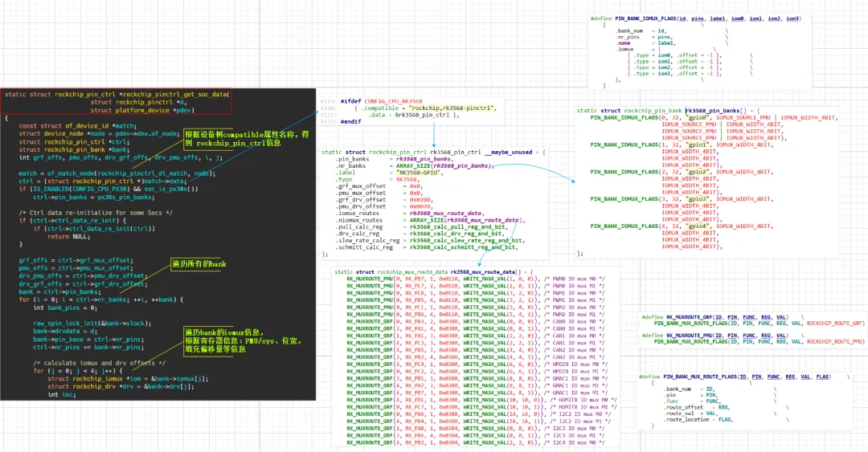Click the .route_offset = REG line
Screen dimensions: 868x452
(697, 407)
